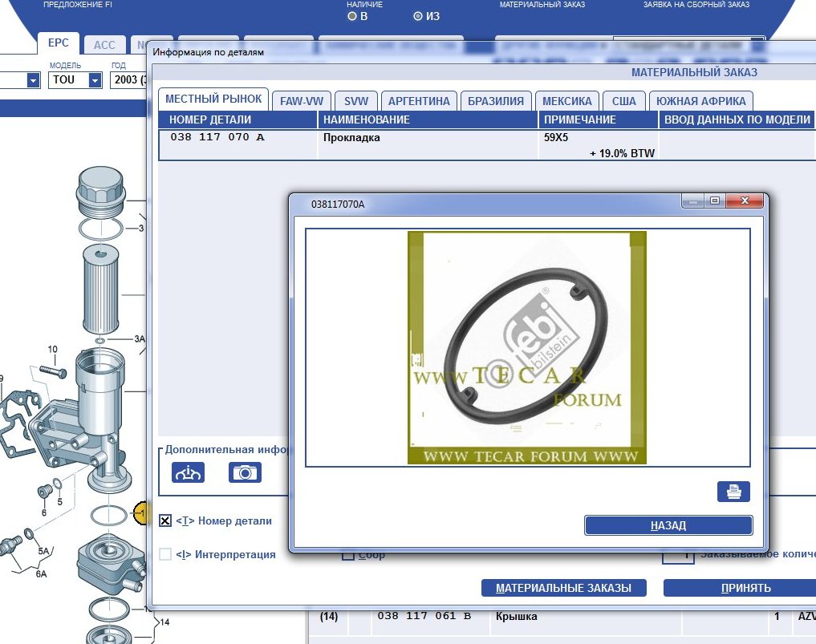The image size is (816, 644).
Task: Click the 'Информация по деталям' dialog title
Action: pos(208,52)
